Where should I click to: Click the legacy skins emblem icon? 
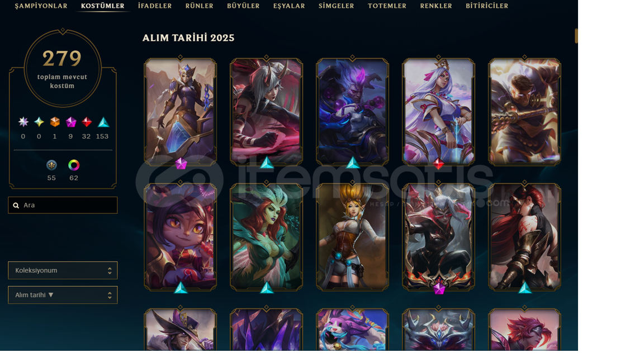click(x=51, y=165)
